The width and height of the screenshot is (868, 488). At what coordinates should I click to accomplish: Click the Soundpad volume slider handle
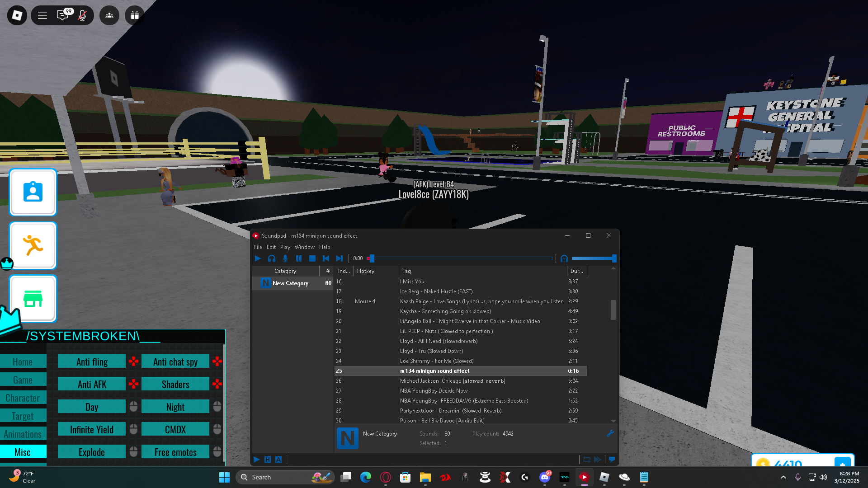614,258
